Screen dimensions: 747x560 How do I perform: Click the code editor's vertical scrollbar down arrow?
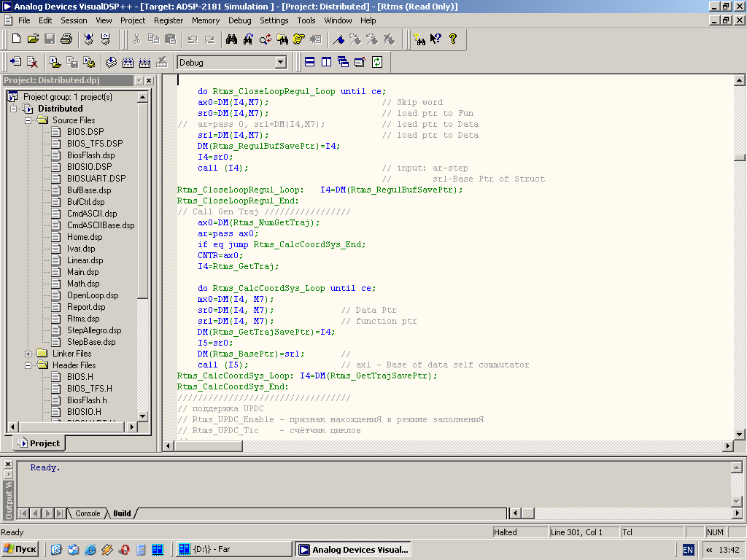tap(739, 435)
